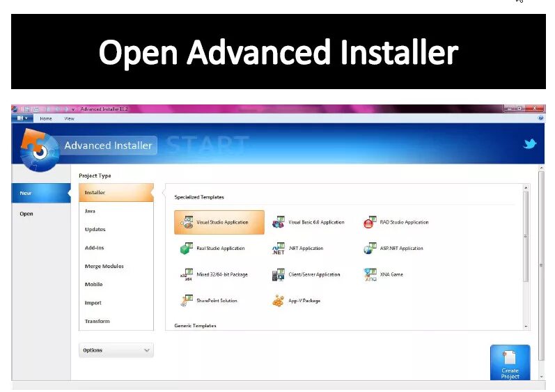
Task: Click the Advanced Installer puzzle logo
Action: click(39, 150)
